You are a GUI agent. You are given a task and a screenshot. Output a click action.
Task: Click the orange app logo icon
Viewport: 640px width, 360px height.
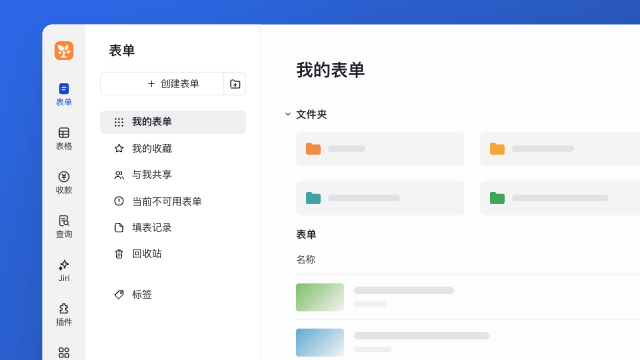(64, 51)
